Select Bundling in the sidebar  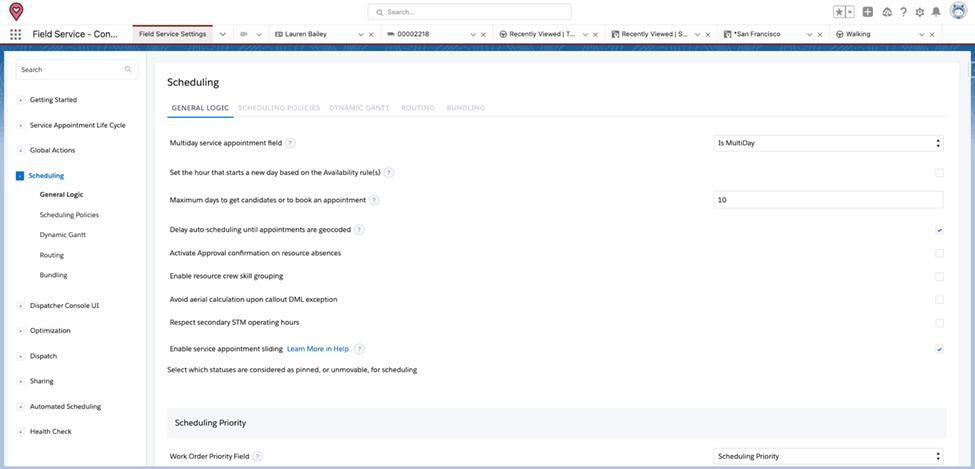[53, 275]
